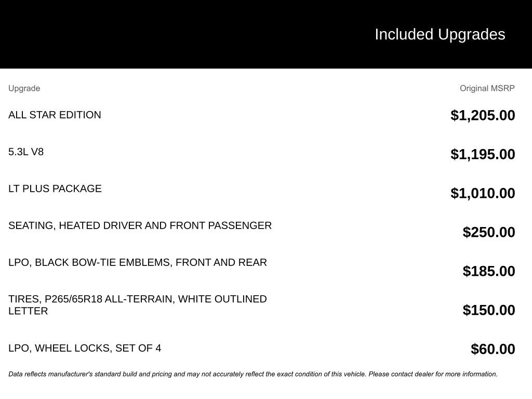Click the $150.00 price

click(489, 310)
